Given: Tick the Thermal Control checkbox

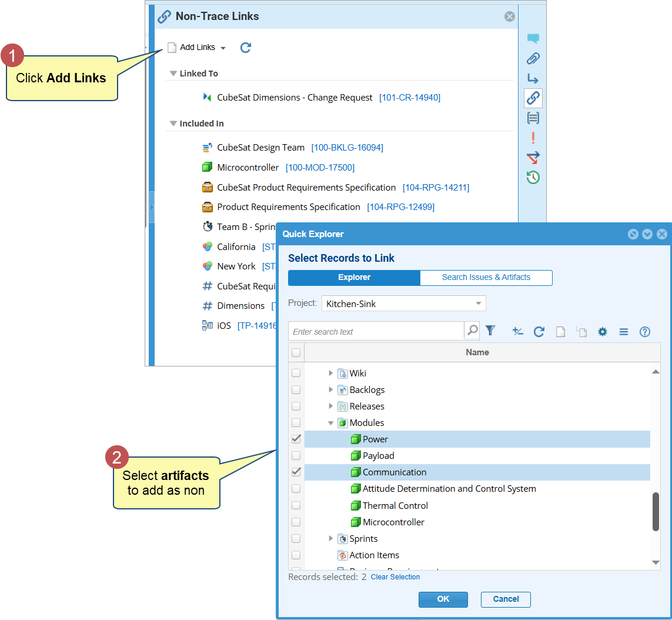Looking at the screenshot, I should (x=296, y=505).
